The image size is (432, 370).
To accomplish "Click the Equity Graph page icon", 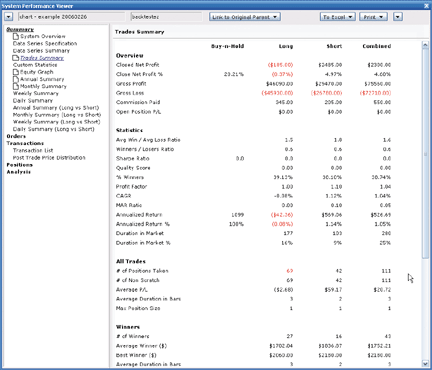I will pyautogui.click(x=16, y=72).
